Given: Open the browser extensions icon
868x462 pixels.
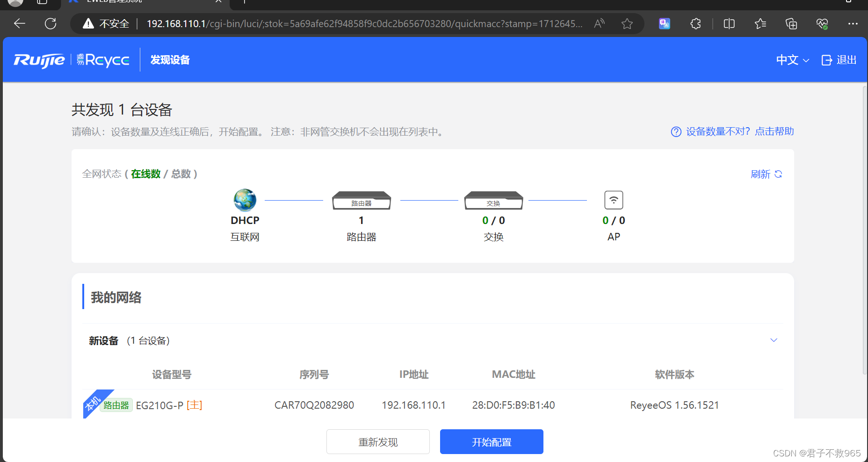Looking at the screenshot, I should pos(695,23).
